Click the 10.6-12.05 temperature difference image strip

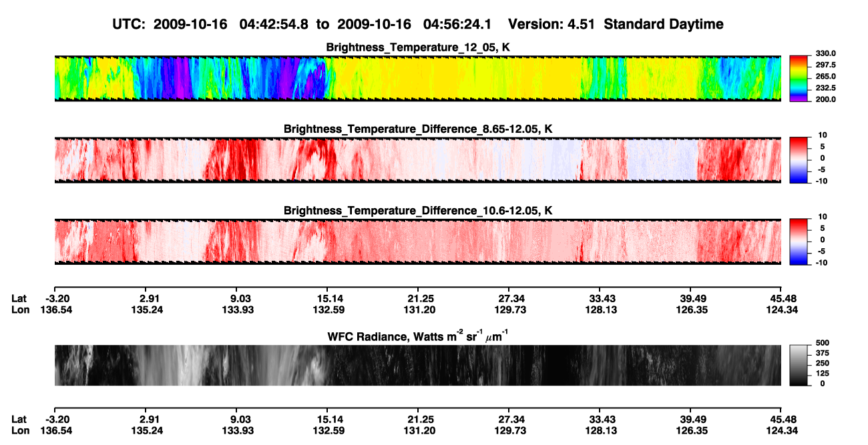(417, 241)
